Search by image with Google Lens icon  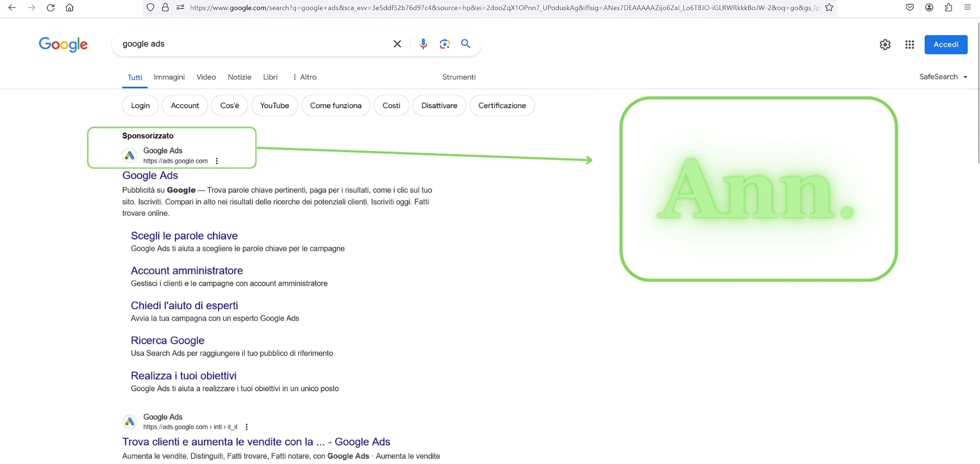pyautogui.click(x=445, y=44)
